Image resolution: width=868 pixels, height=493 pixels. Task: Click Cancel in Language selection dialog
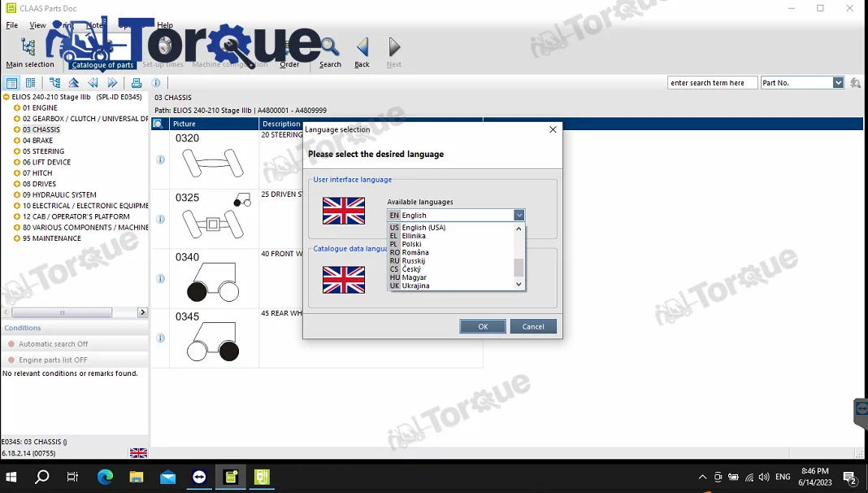[x=533, y=326]
